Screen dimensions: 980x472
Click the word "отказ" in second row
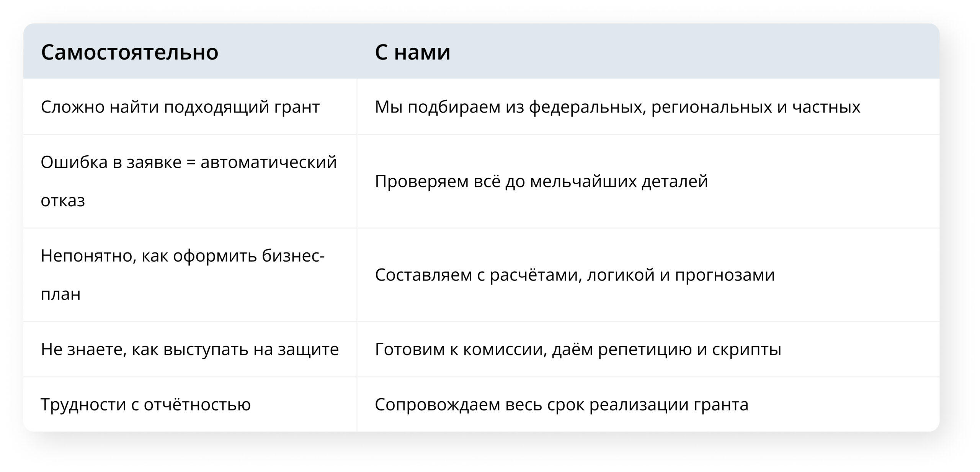(x=63, y=200)
